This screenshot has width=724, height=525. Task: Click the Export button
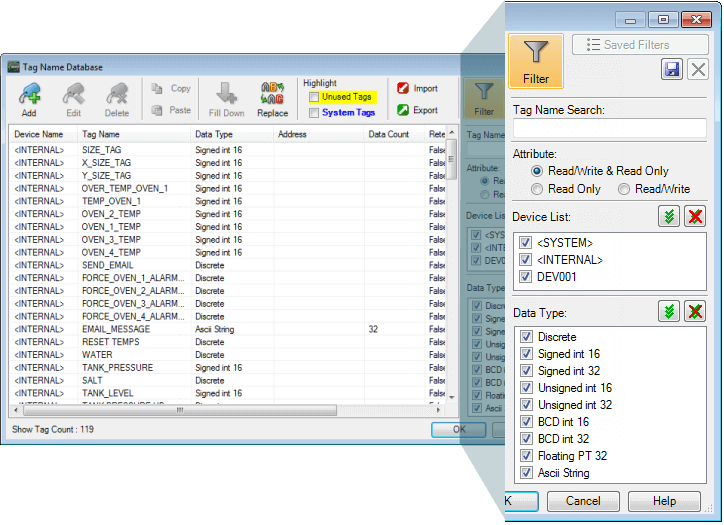coord(417,110)
